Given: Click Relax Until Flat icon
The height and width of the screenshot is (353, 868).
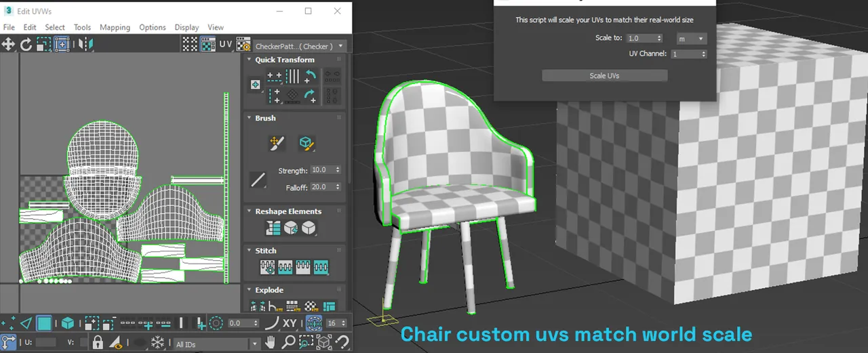Looking at the screenshot, I should (291, 228).
